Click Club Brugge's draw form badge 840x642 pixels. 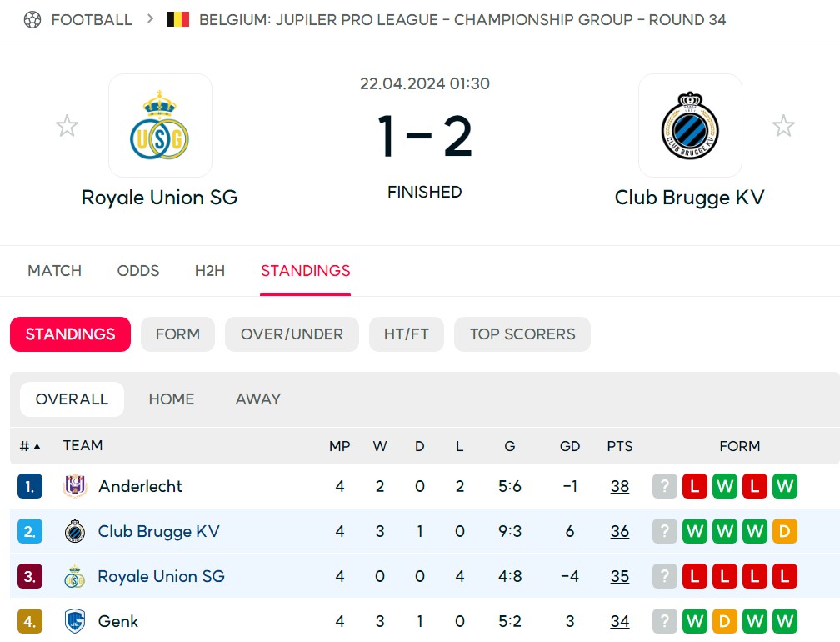[x=785, y=531]
